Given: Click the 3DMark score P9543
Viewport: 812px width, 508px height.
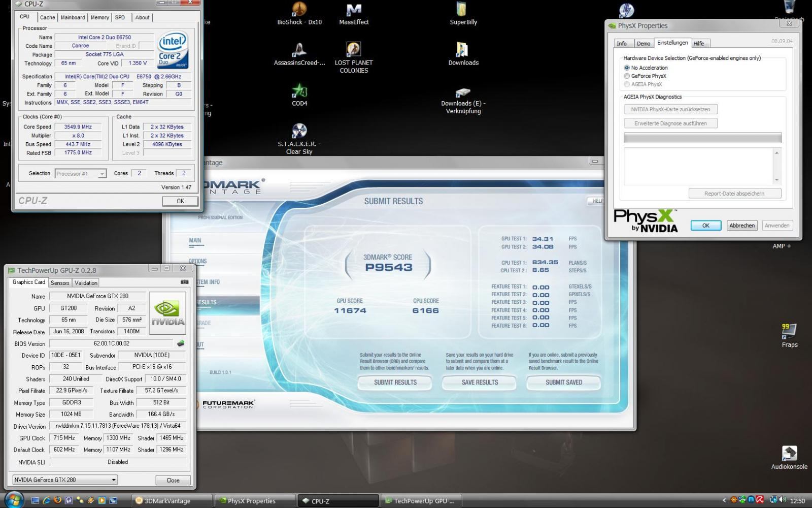Looking at the screenshot, I should click(389, 268).
